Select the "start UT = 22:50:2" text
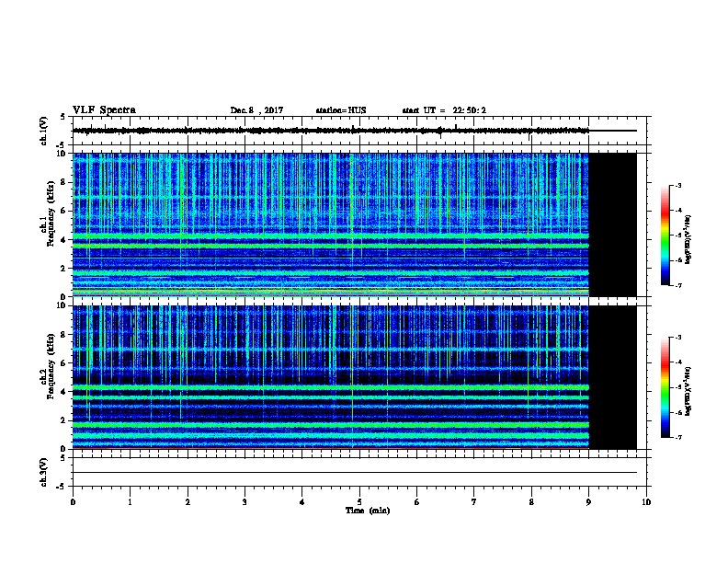 (444, 110)
